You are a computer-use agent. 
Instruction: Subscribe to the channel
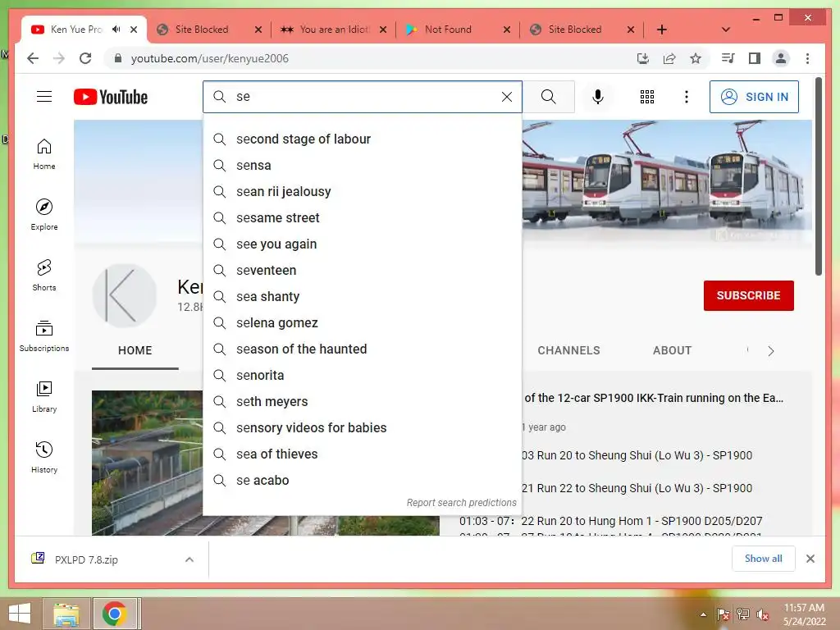click(x=748, y=295)
